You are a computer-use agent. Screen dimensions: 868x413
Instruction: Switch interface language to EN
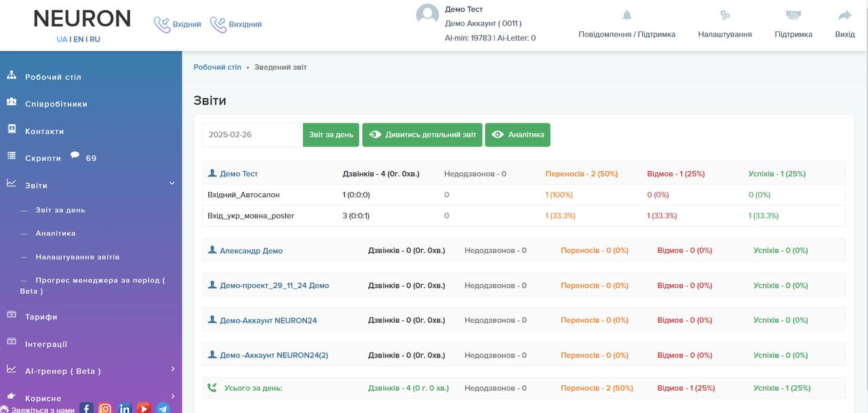click(79, 39)
